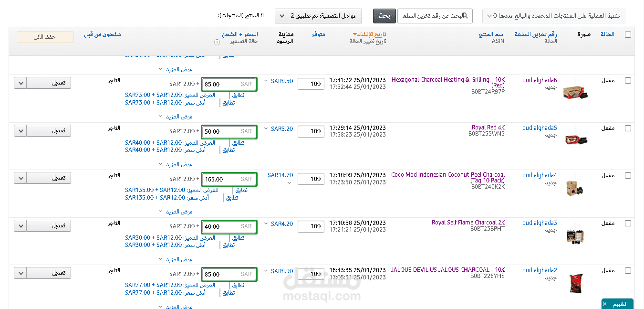
Task: Click the info icon beside حالة التسعير
Action: point(217,42)
